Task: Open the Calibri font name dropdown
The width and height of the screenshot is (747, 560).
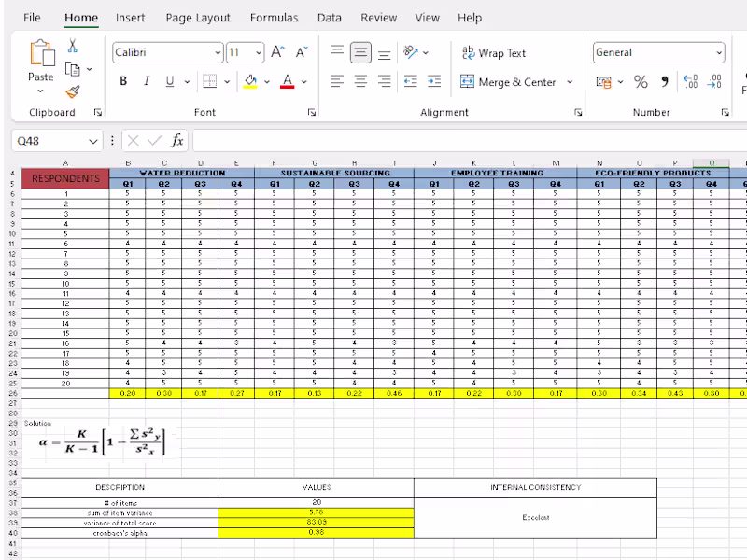Action: click(218, 53)
